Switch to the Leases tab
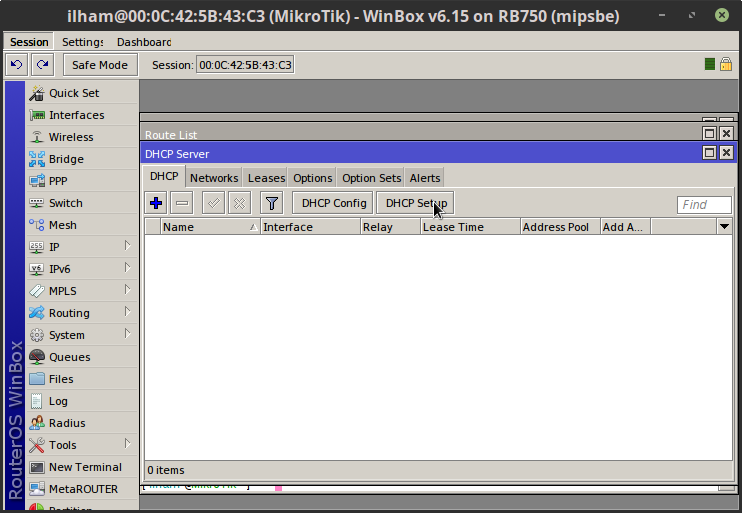 pos(266,178)
